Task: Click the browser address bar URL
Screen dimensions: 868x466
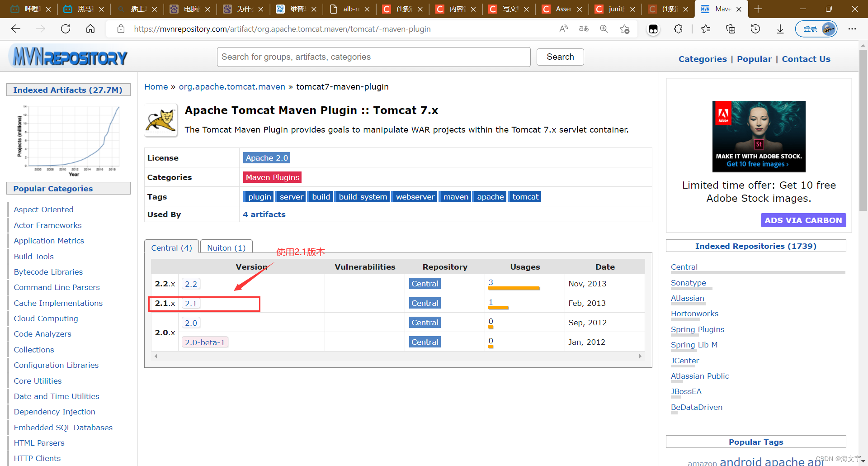Action: (x=282, y=29)
